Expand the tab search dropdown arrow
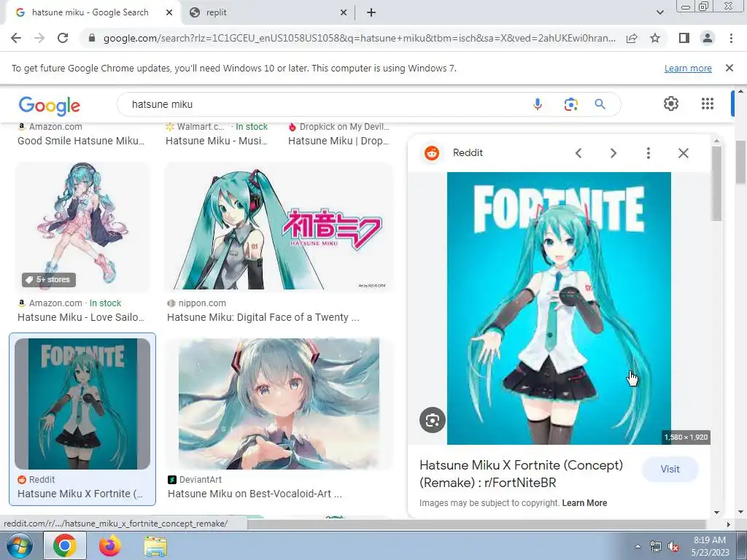This screenshot has width=747, height=560. click(659, 12)
